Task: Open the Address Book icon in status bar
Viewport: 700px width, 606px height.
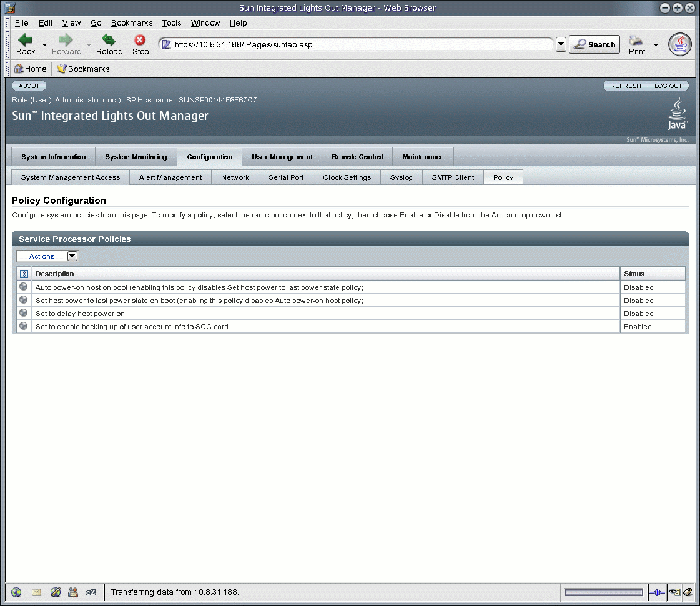Action: 73,592
